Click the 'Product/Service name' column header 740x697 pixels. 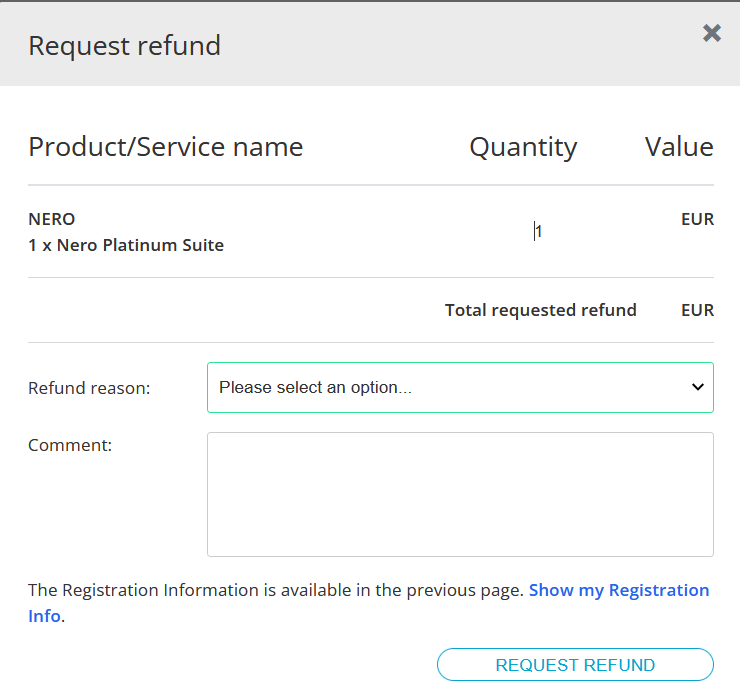pos(166,147)
